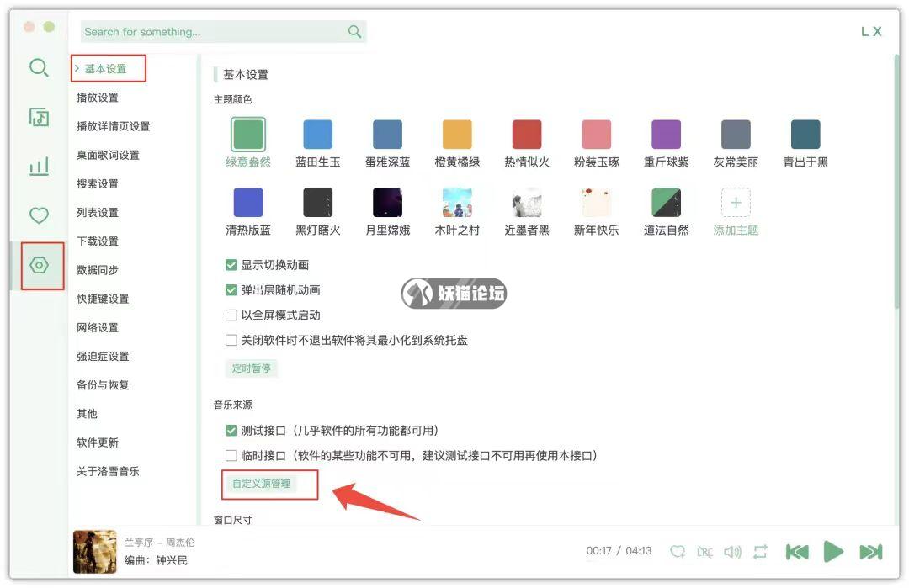Play the current song
This screenshot has height=588, width=909.
coord(833,551)
